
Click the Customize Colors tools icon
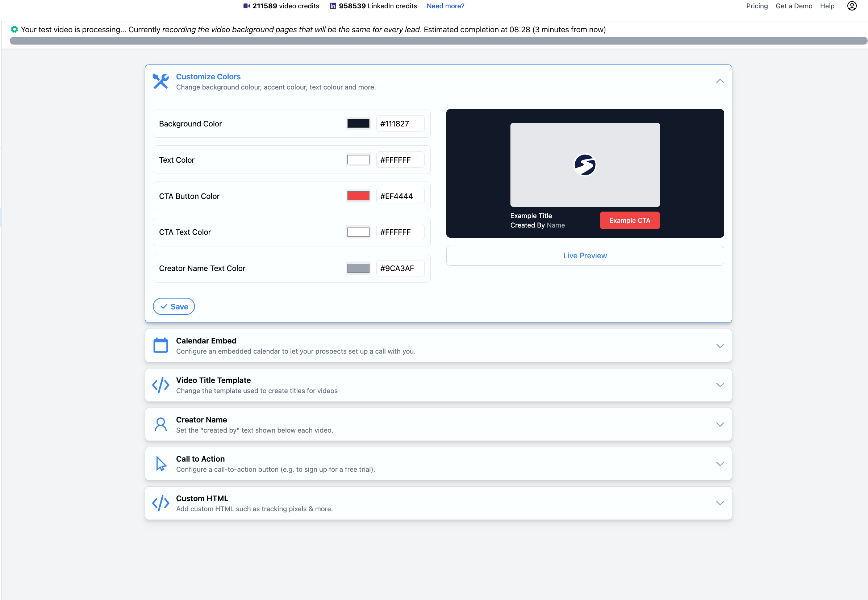tap(161, 81)
